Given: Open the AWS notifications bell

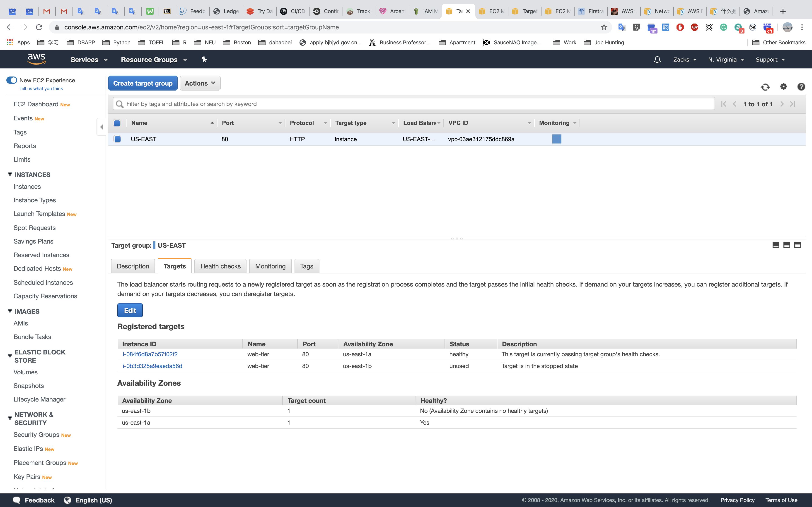Looking at the screenshot, I should pos(657,60).
